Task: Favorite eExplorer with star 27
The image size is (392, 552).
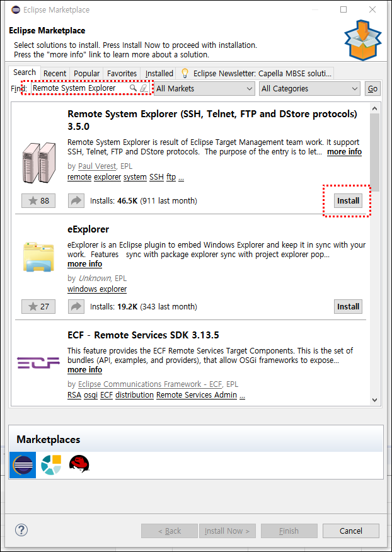Action: [38, 306]
